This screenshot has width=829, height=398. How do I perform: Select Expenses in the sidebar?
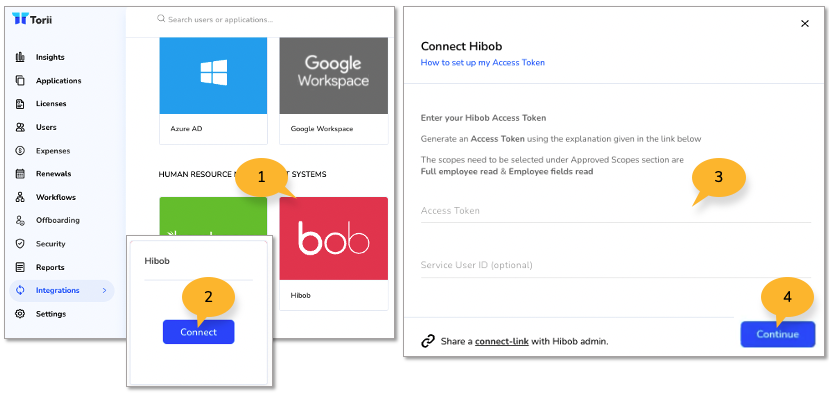coord(53,151)
